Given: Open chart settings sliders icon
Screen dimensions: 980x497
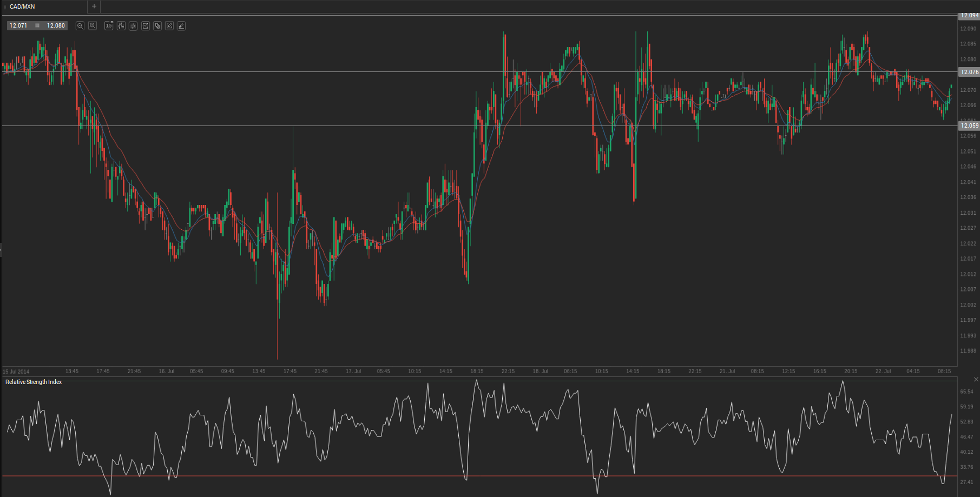Looking at the screenshot, I should 133,25.
